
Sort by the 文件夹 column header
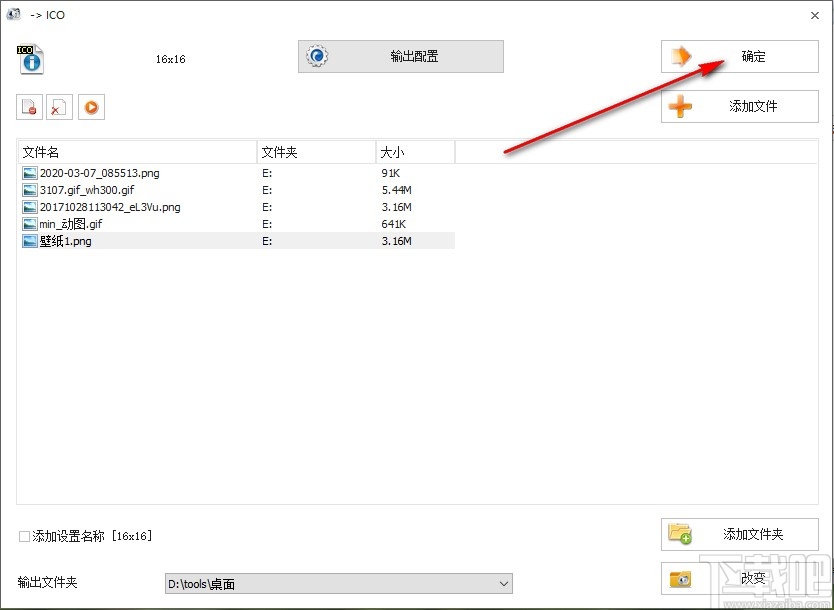pos(316,152)
